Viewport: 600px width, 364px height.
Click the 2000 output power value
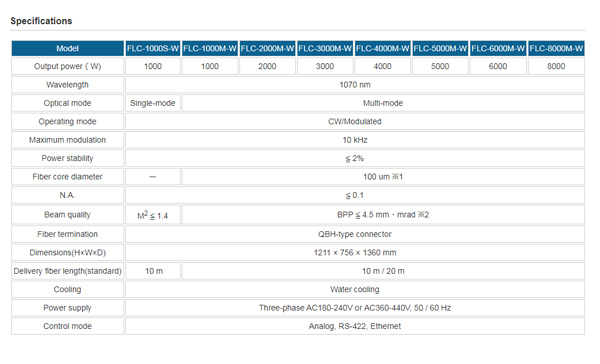click(267, 66)
